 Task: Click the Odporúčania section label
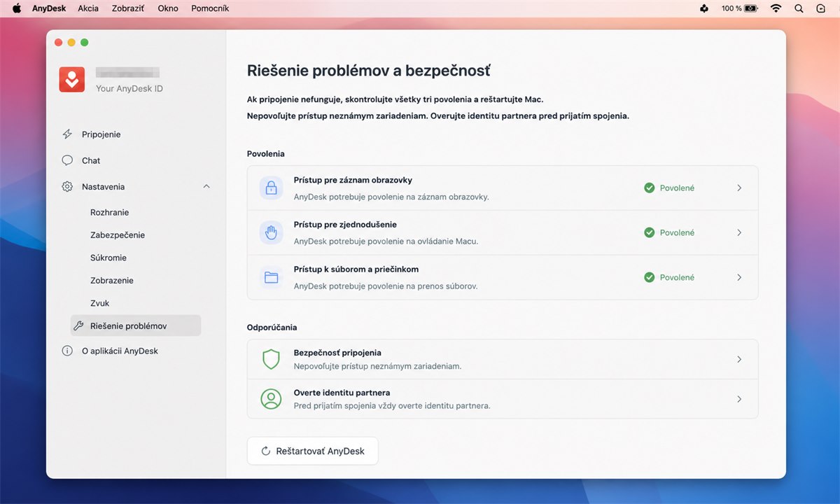272,327
